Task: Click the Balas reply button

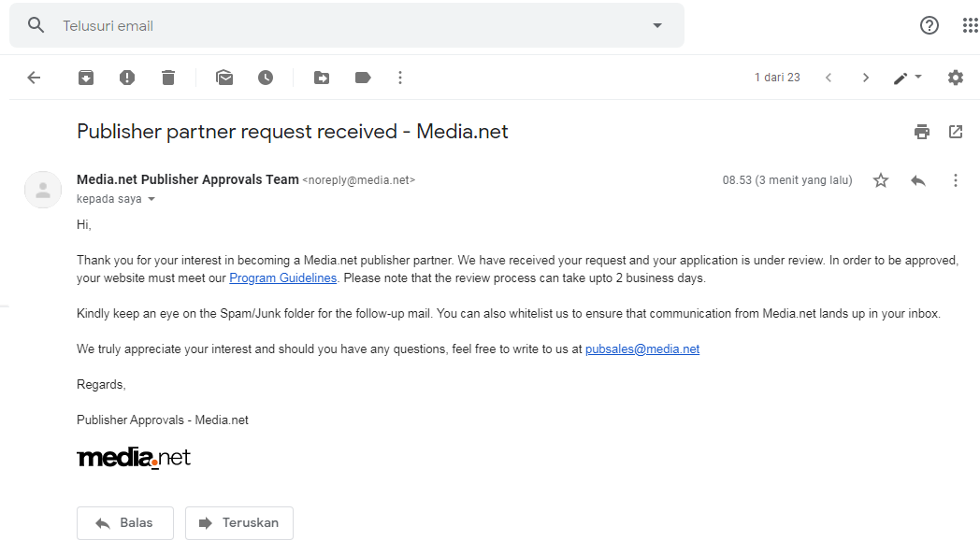Action: [125, 523]
